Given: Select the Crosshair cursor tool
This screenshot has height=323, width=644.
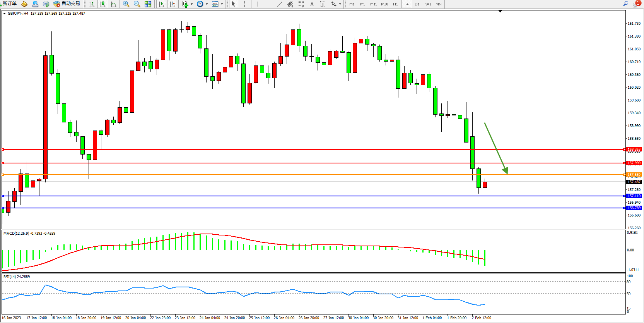Looking at the screenshot, I should [x=245, y=4].
